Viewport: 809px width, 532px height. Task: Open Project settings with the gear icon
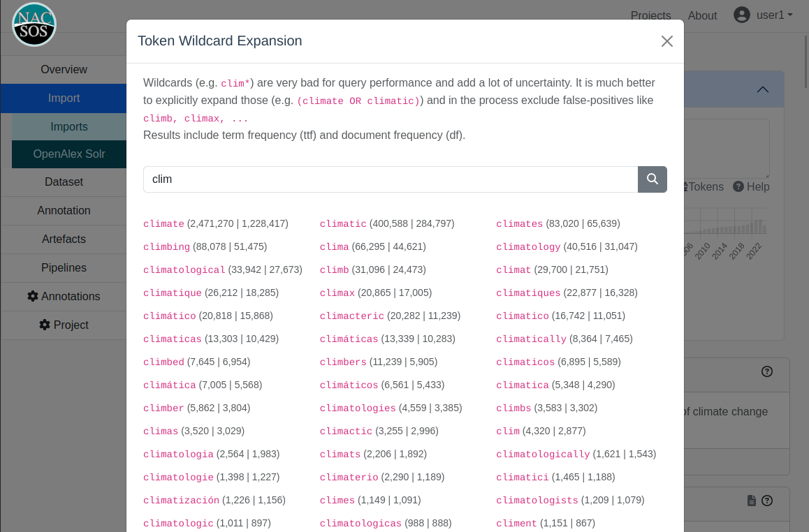[x=45, y=325]
